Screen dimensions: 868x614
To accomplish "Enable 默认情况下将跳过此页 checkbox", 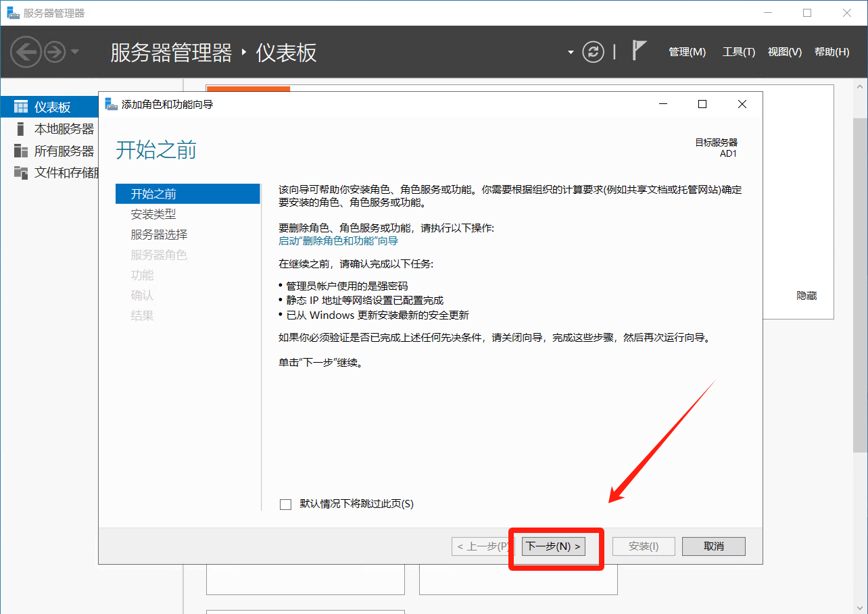I will pyautogui.click(x=285, y=504).
